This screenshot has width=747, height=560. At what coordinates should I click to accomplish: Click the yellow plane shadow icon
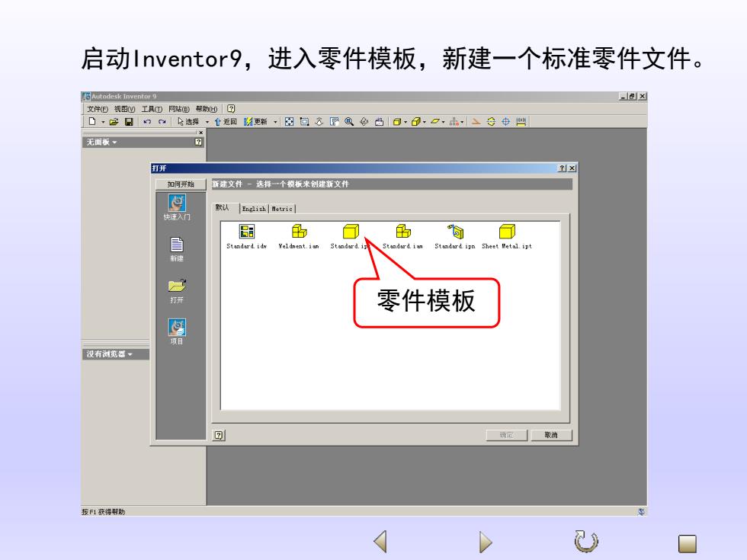[435, 122]
